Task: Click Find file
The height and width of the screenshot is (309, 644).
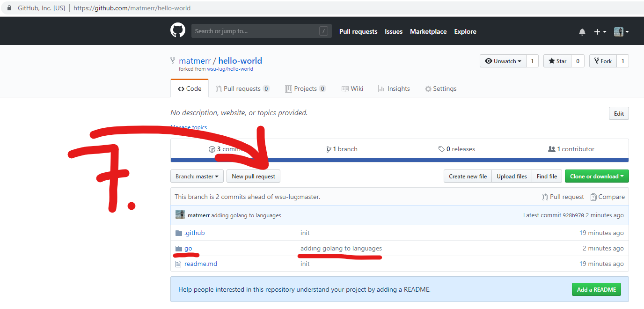Action: (x=547, y=176)
